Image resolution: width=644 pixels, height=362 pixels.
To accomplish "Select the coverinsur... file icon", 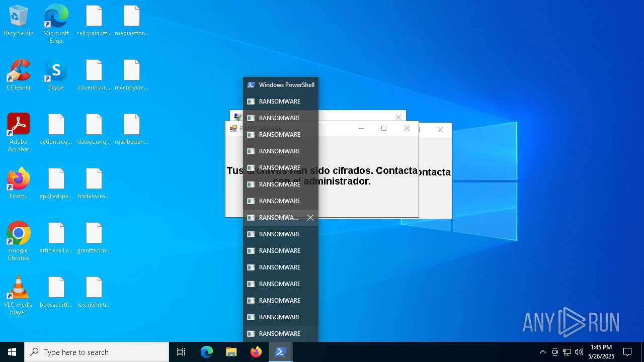I will click(x=94, y=75).
